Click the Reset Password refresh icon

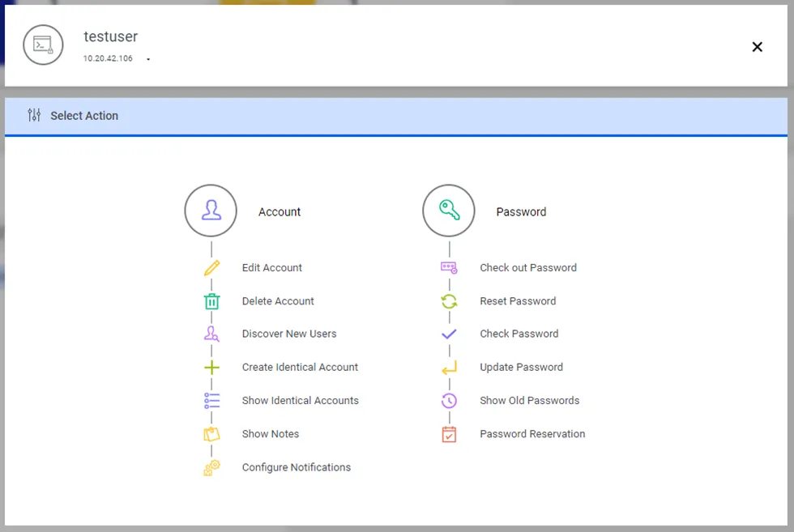tap(449, 301)
